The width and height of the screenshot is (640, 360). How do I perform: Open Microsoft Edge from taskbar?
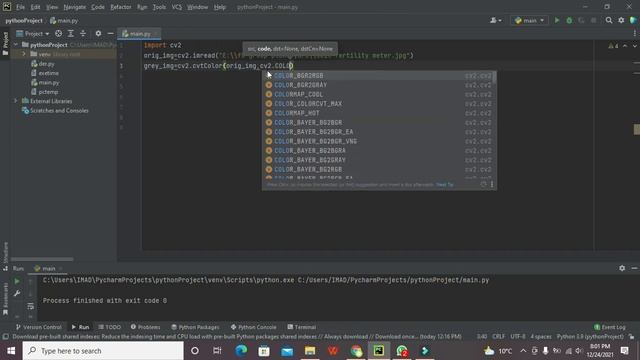241,351
